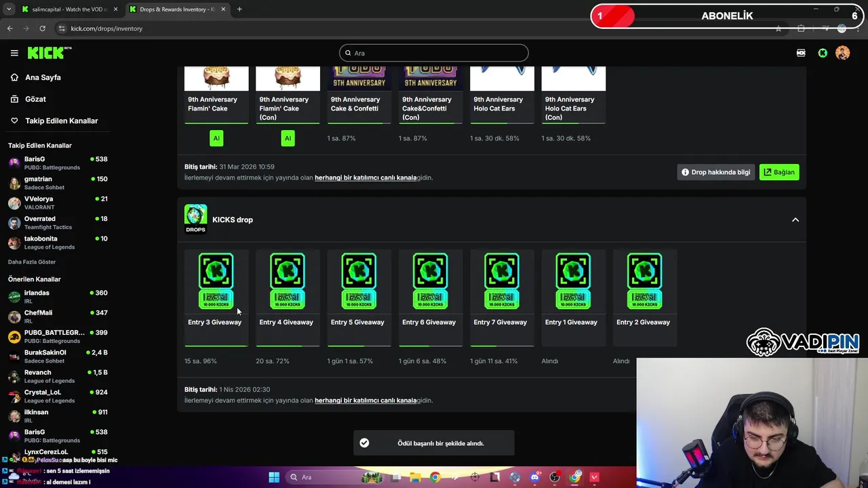Switch to Drops & Rewards Inventory tab
The image size is (868, 488).
tap(176, 9)
